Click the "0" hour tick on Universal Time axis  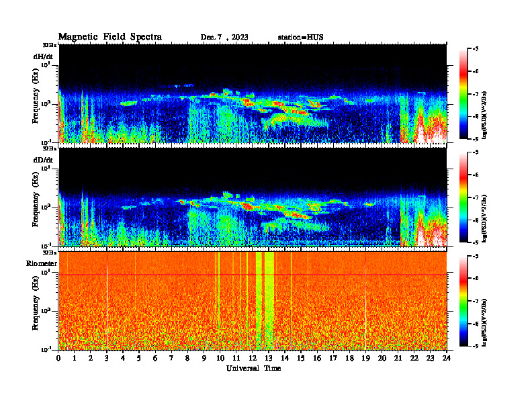(58, 358)
